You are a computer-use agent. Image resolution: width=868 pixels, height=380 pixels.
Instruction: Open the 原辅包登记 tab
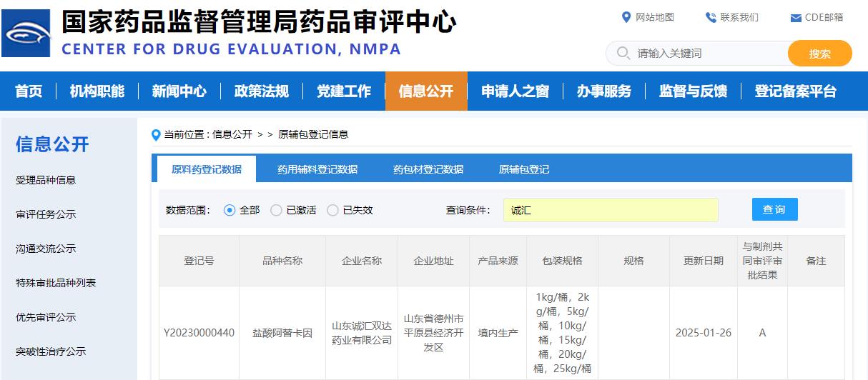point(524,169)
